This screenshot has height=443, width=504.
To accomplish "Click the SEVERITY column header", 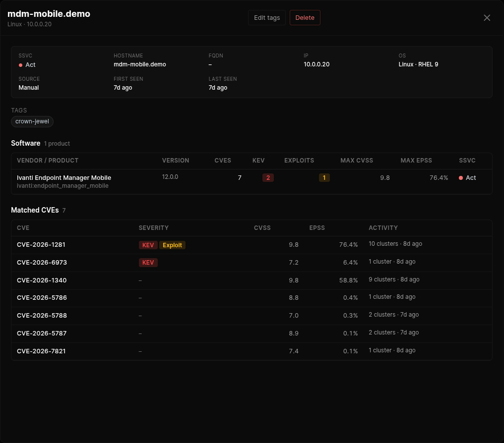I will click(x=154, y=228).
